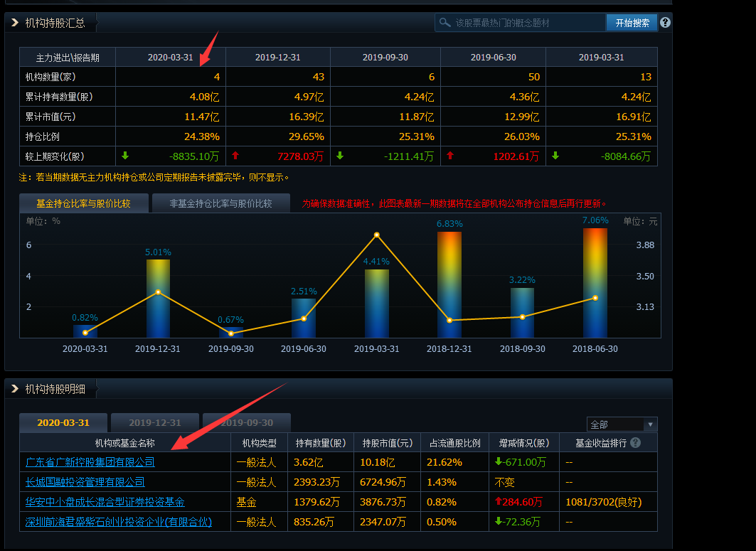Viewport: 756px width, 551px height.
Task: Click the green down arrow beside -8835.10万
Action: [x=126, y=156]
